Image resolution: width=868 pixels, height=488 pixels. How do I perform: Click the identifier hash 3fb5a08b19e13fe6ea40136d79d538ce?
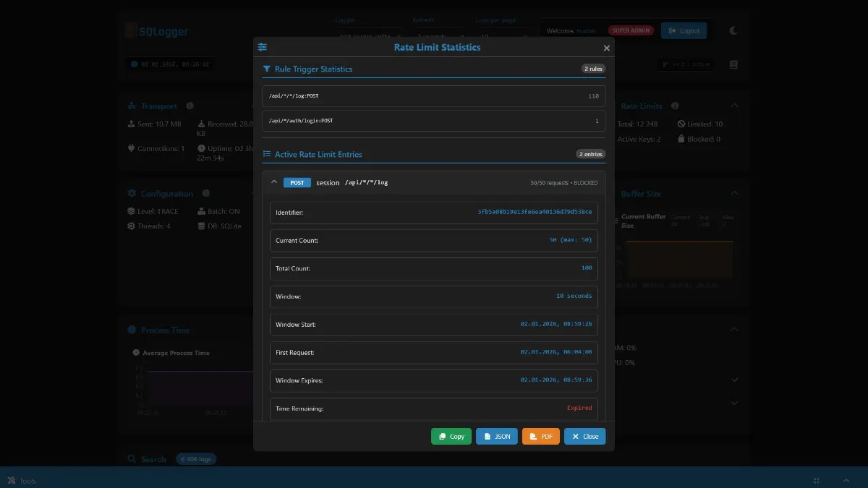(535, 212)
